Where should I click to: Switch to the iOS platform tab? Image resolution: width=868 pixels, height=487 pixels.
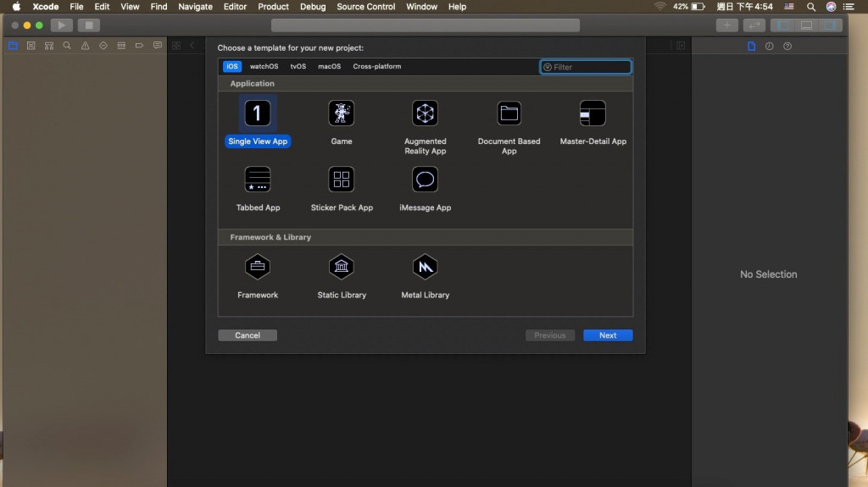click(232, 66)
